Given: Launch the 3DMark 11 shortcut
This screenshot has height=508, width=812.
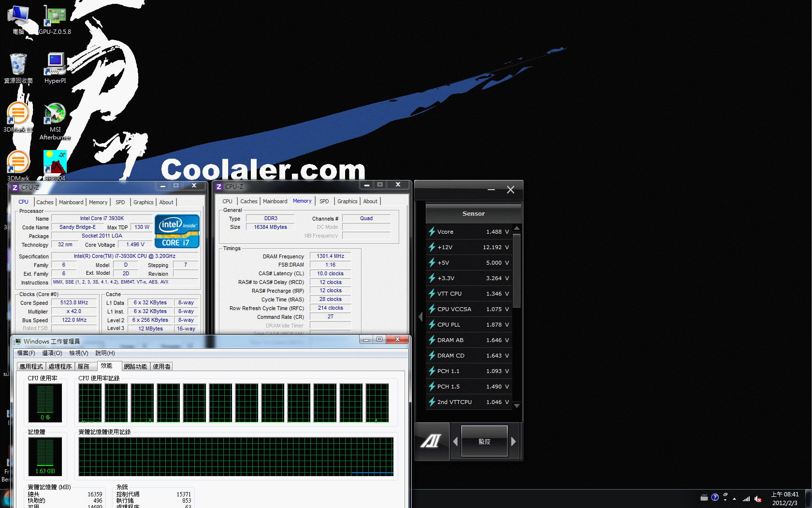Looking at the screenshot, I should pyautogui.click(x=18, y=117).
